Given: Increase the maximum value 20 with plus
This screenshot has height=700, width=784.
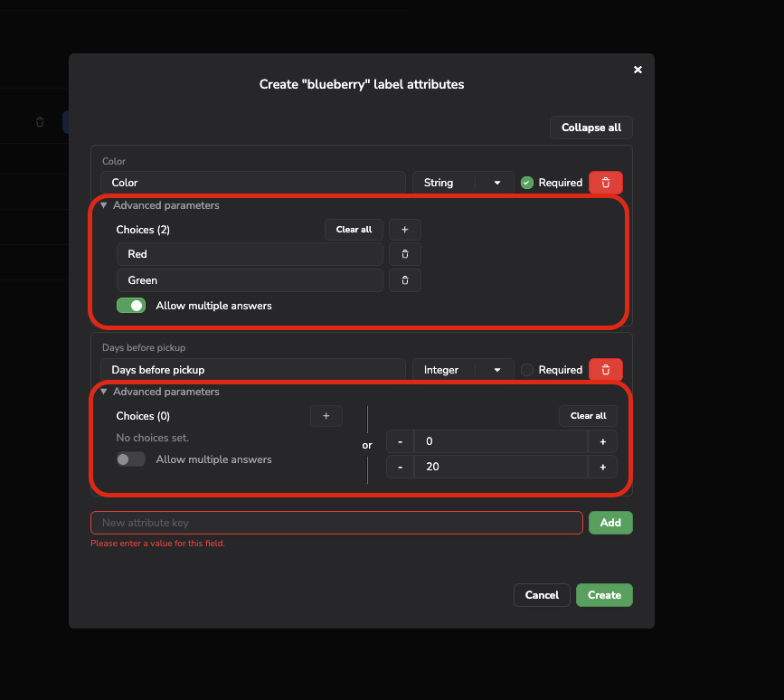Looking at the screenshot, I should [x=602, y=467].
